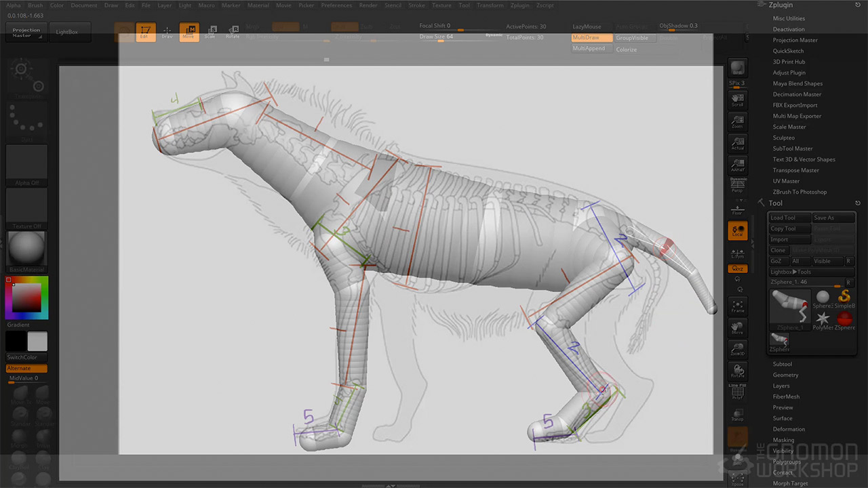868x488 pixels.
Task: Click the LightBox button
Action: click(66, 32)
